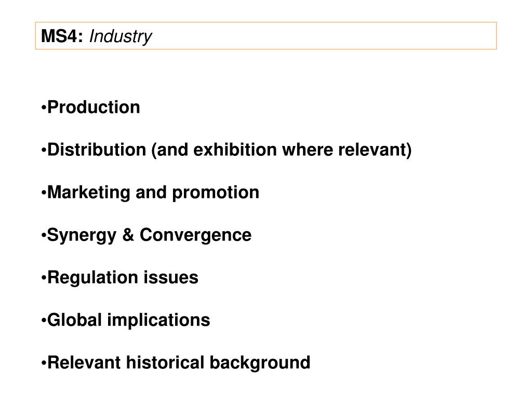Select the word Convergence
This screenshot has width=532, height=399.
tap(195, 235)
